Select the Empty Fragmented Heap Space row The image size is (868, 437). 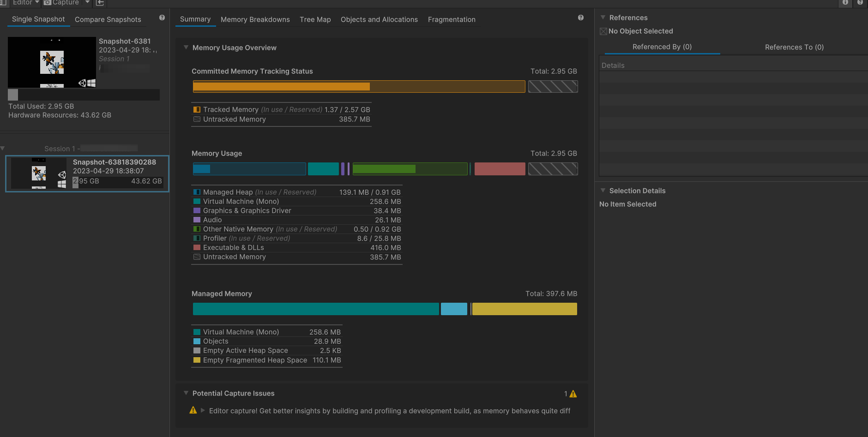[267, 360]
